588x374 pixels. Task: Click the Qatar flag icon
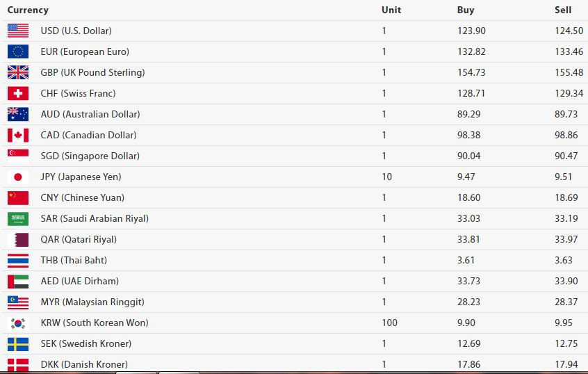pos(18,239)
